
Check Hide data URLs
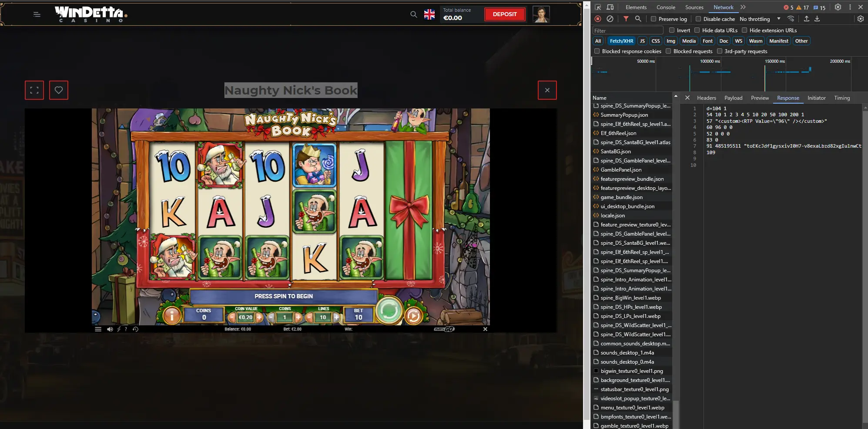(697, 30)
